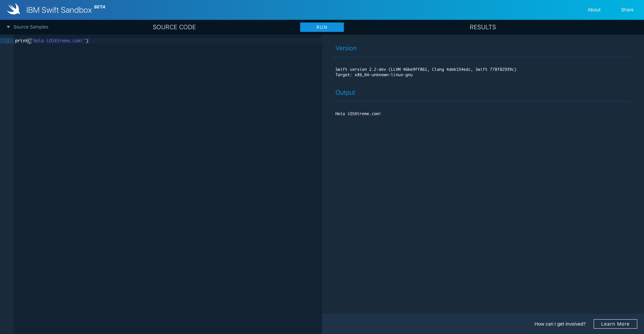Click the Target x86_64-unknown-linux-gnu line
The height and width of the screenshot is (334, 644).
374,75
